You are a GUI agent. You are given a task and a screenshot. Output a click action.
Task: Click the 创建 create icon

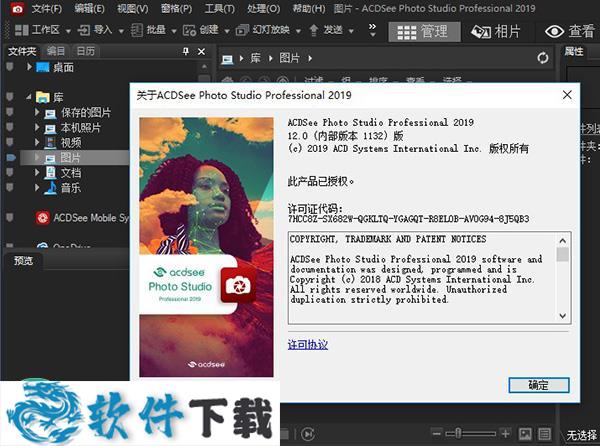click(x=189, y=30)
